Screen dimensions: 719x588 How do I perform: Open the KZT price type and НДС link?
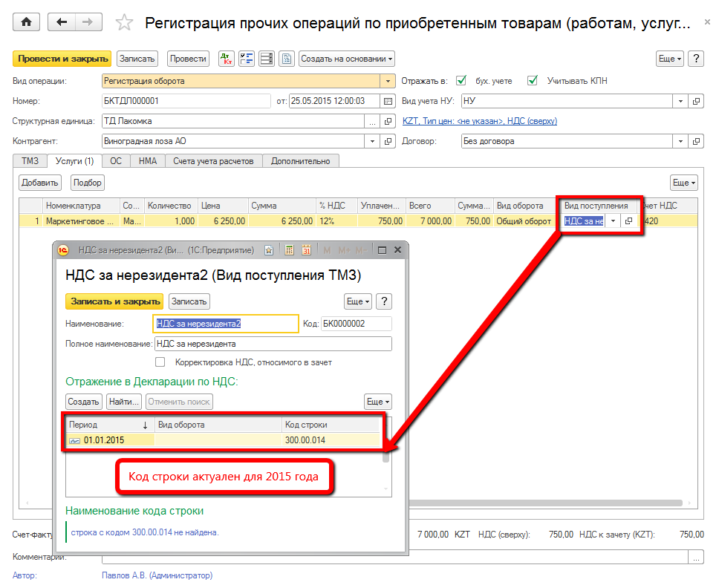coord(479,121)
